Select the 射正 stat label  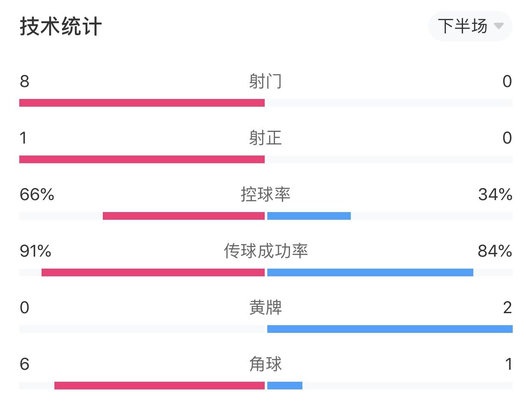click(x=266, y=138)
